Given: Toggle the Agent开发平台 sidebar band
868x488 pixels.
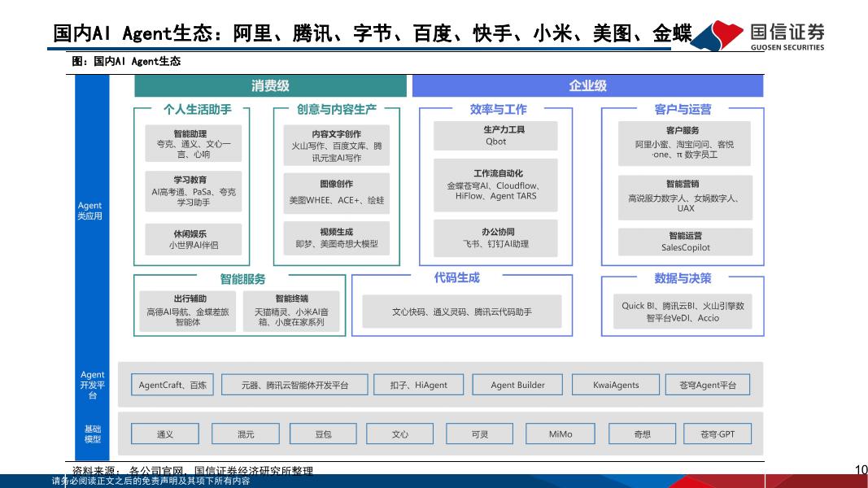Looking at the screenshot, I should [91, 384].
